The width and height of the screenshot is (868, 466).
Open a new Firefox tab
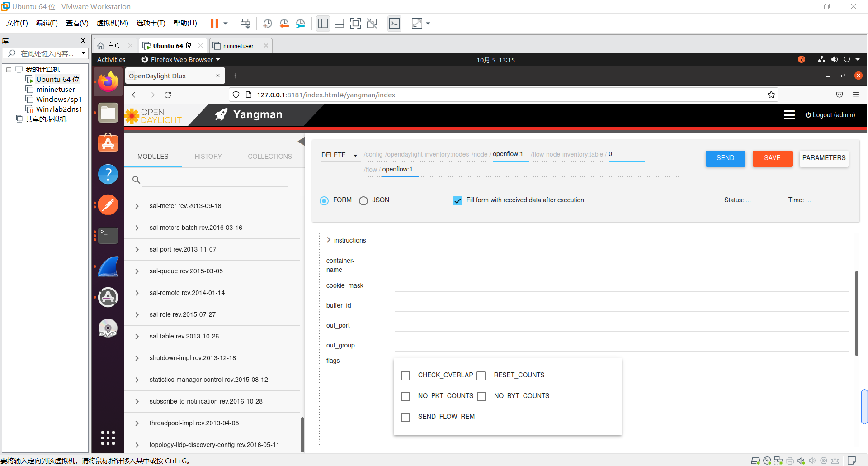pyautogui.click(x=235, y=76)
